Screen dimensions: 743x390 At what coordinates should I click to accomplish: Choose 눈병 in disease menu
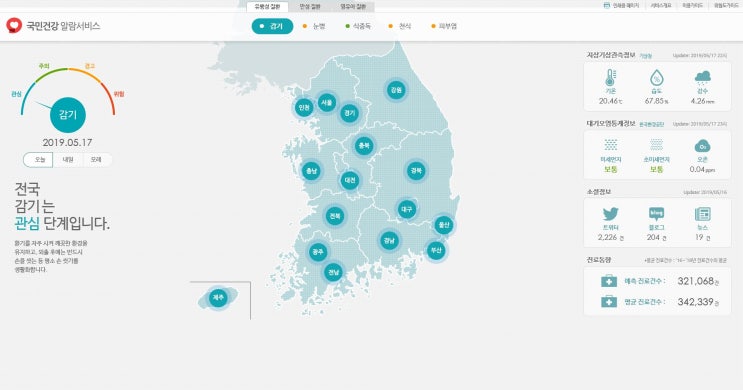pos(314,27)
